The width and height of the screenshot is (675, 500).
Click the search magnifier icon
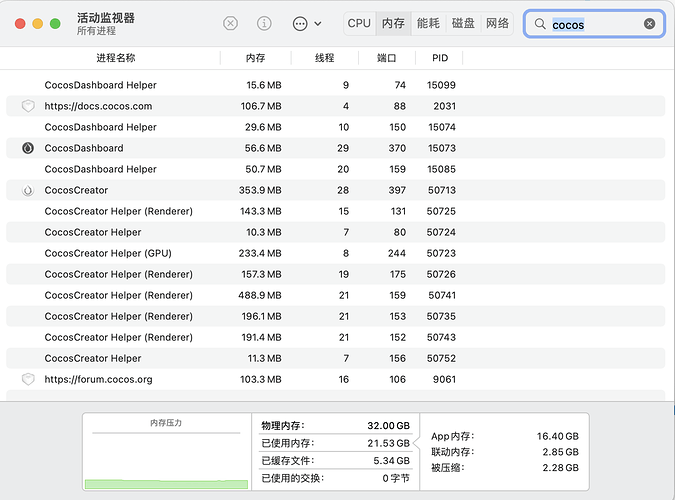540,24
